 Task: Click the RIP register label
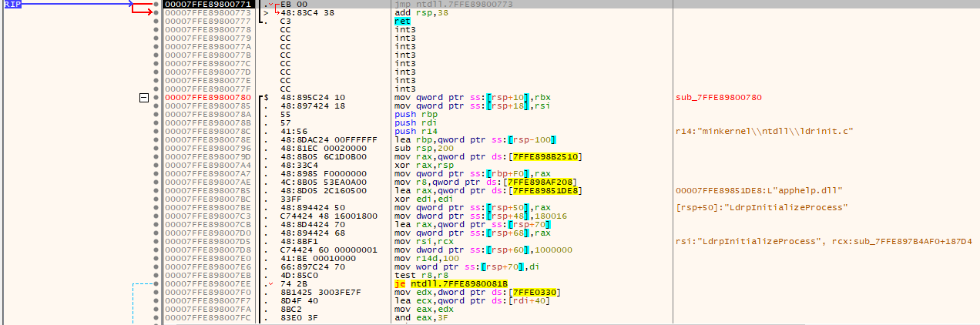12,5
